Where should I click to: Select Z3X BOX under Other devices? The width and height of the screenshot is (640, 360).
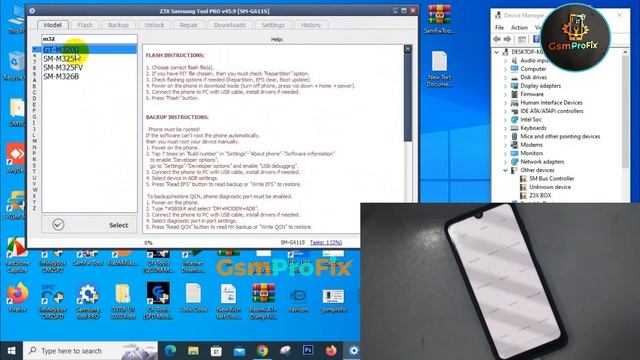[540, 196]
